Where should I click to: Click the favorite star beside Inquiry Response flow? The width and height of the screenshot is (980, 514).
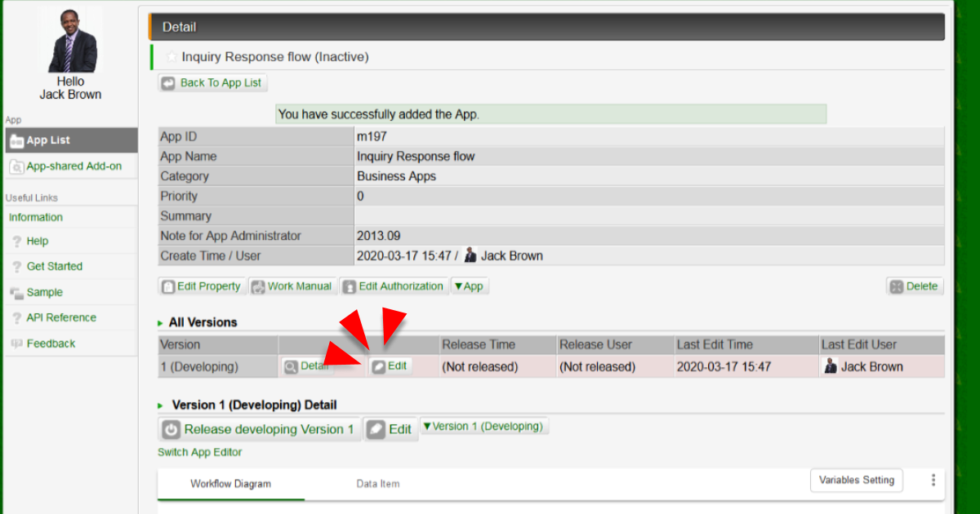(x=171, y=57)
